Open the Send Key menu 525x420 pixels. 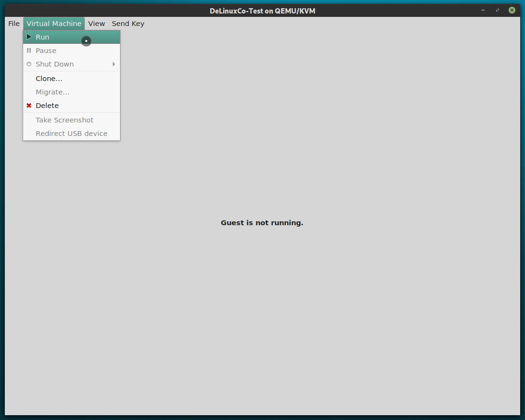point(128,24)
